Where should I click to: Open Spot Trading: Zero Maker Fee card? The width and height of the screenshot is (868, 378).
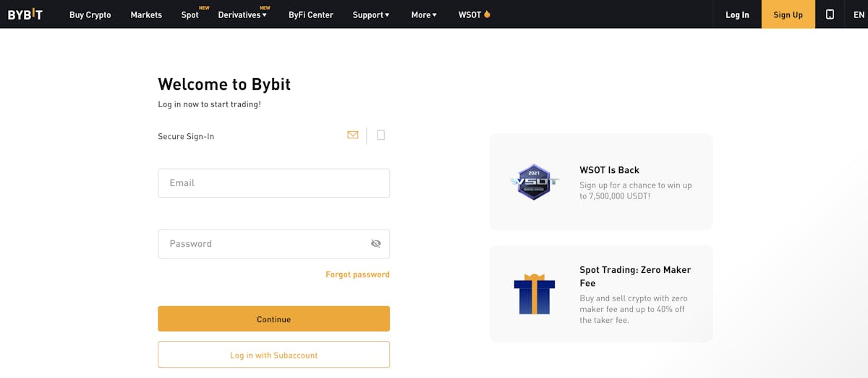(x=601, y=293)
